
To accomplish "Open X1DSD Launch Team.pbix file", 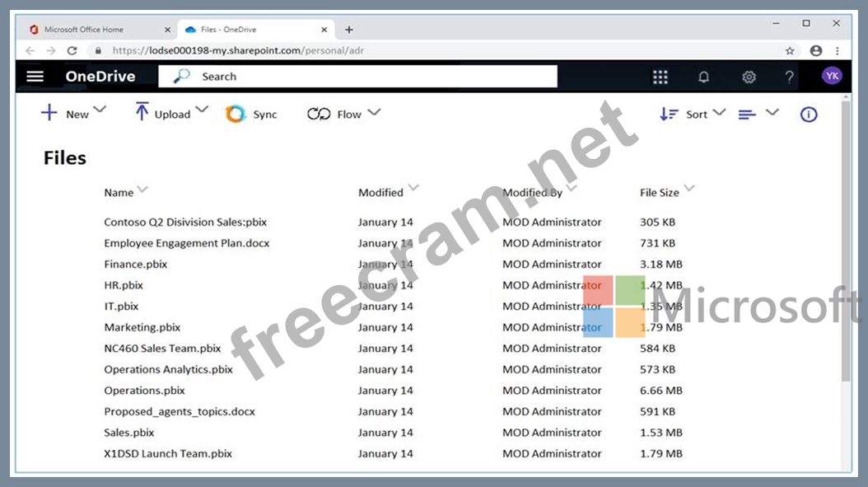I will pyautogui.click(x=168, y=454).
